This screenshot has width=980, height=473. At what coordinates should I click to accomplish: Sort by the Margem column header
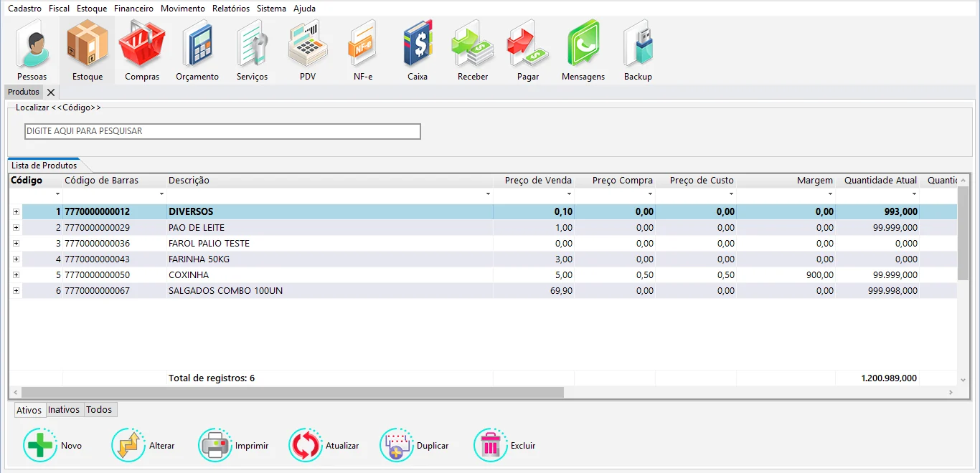click(815, 181)
